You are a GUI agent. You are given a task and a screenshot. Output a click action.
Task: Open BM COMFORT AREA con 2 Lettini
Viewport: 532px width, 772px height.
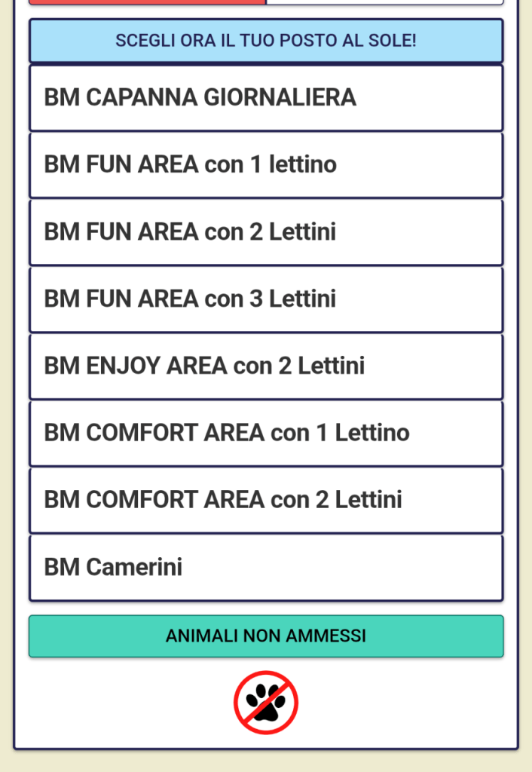click(x=265, y=500)
